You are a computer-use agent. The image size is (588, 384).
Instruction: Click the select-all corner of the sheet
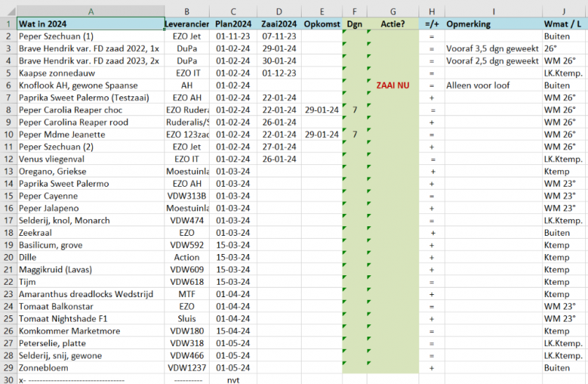pyautogui.click(x=8, y=11)
